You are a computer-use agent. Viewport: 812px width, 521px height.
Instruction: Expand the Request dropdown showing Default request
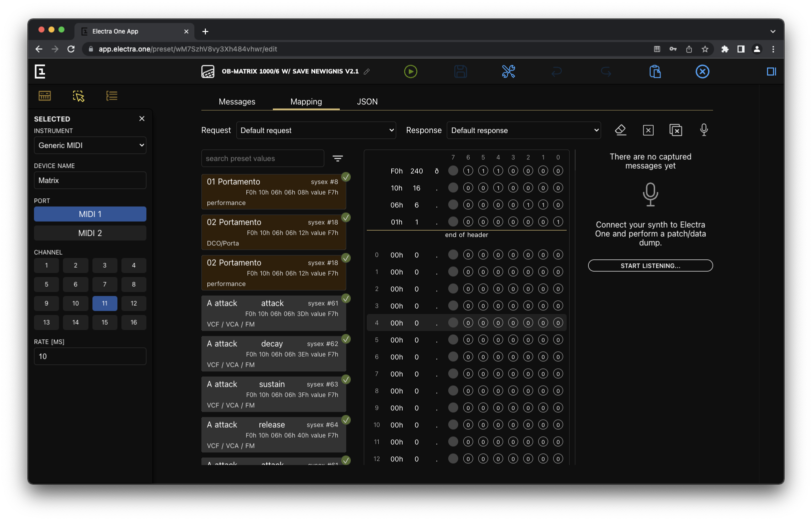[x=316, y=130]
